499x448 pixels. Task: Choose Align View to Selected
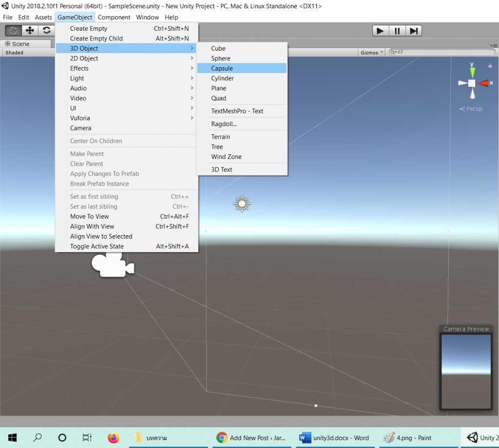127,236
